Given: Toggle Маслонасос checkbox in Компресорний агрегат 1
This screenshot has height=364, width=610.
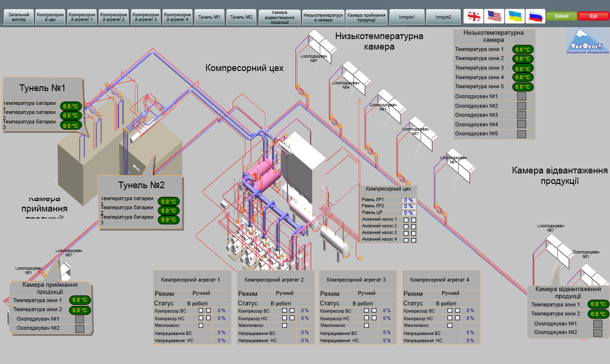Looking at the screenshot, I should [x=201, y=325].
